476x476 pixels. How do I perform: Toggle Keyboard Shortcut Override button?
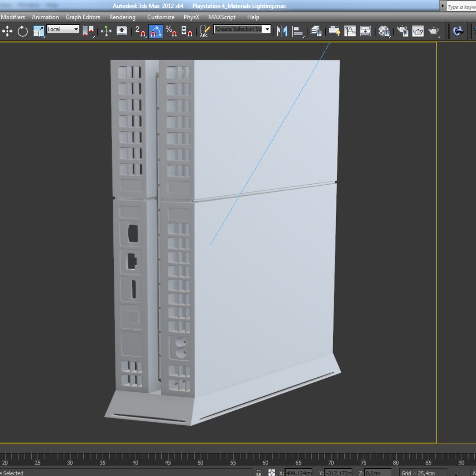click(122, 31)
